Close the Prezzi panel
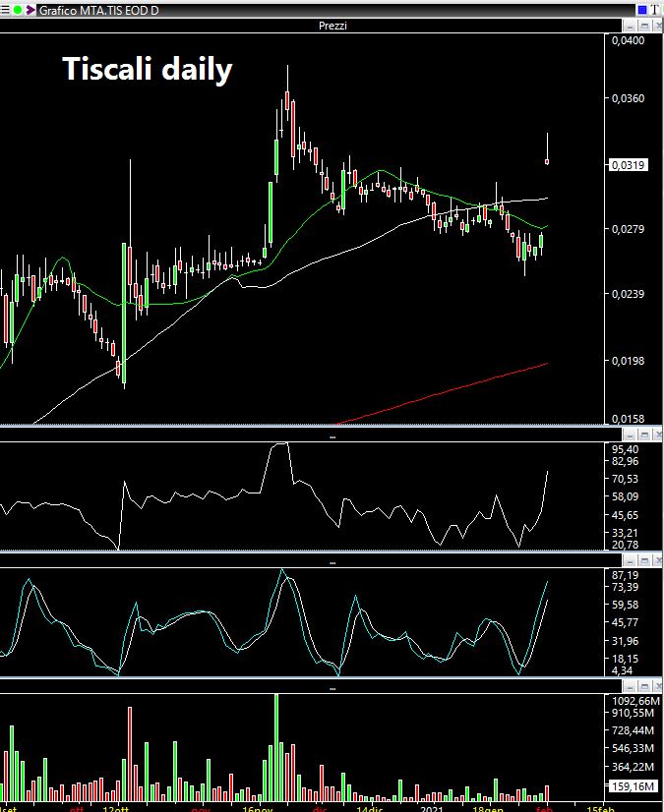This screenshot has width=664, height=812. click(658, 26)
